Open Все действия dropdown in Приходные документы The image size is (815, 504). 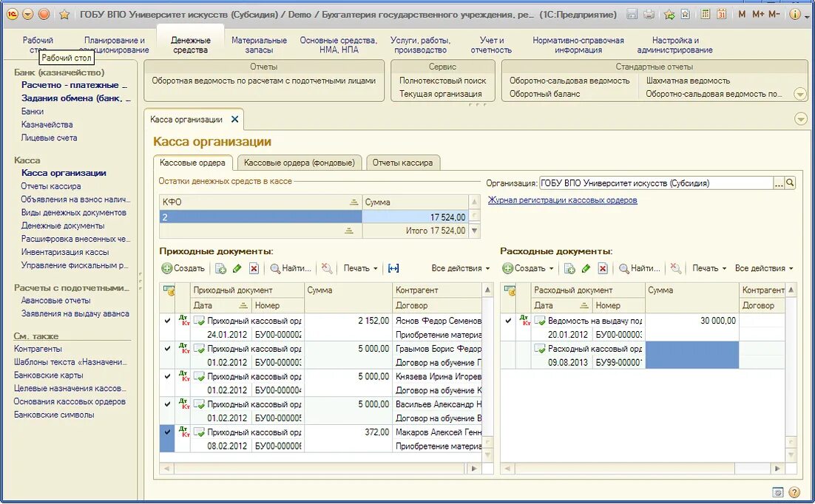click(x=461, y=268)
